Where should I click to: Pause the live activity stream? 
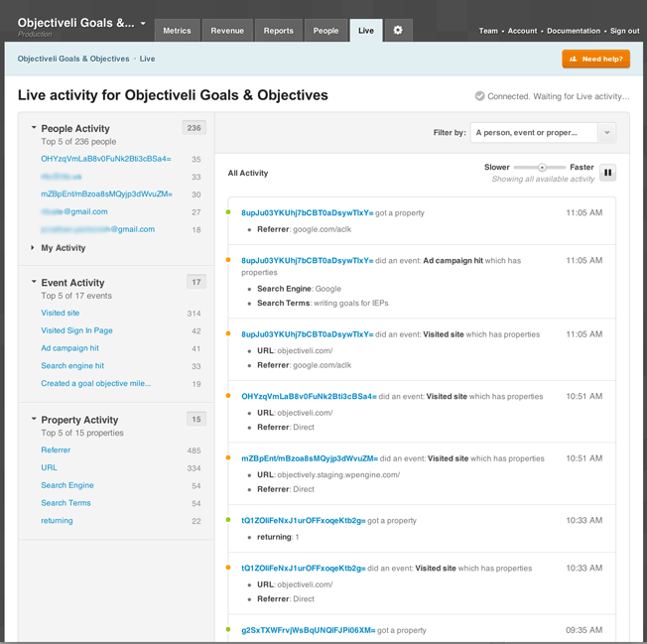[607, 173]
